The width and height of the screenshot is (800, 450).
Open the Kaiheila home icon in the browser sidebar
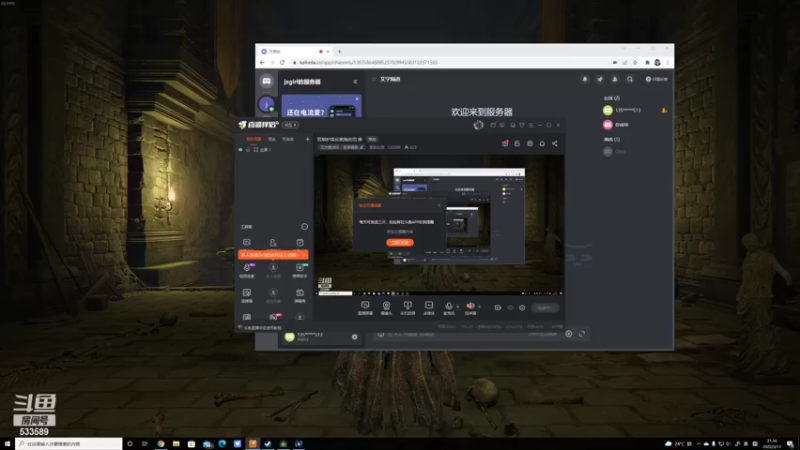266,81
